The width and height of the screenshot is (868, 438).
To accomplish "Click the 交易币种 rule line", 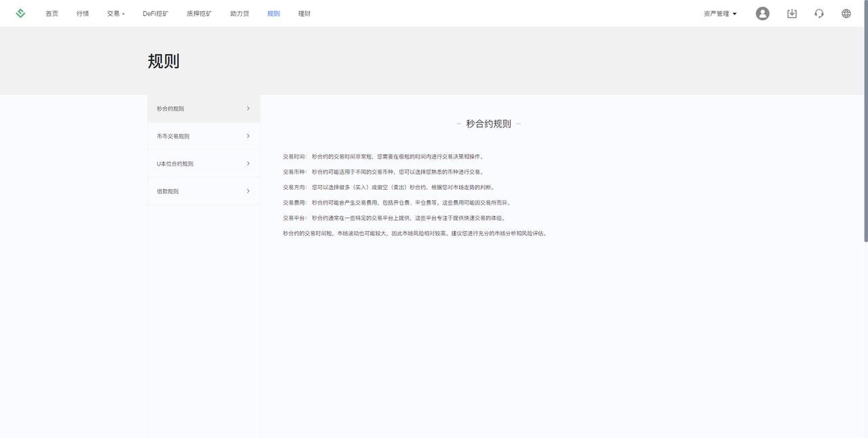I will point(383,172).
